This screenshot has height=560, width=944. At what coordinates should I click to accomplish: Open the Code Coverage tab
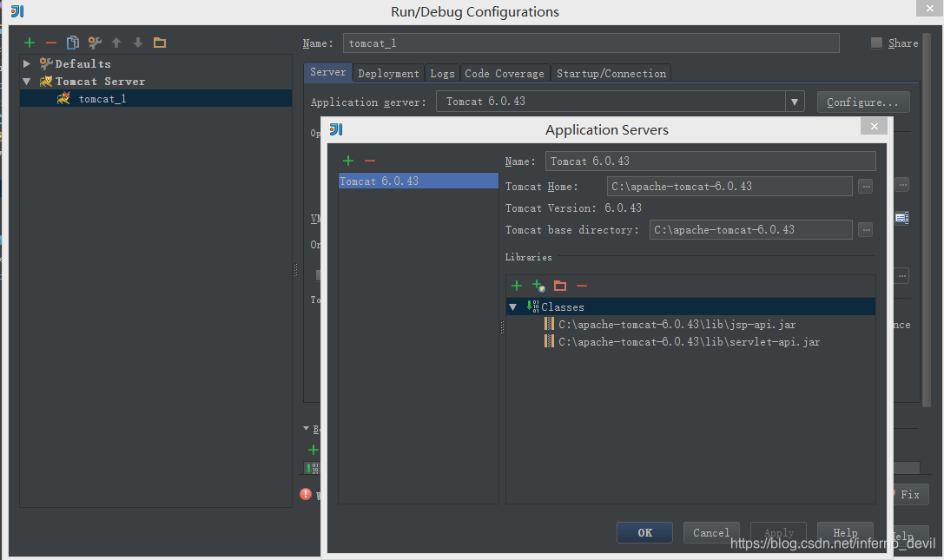505,74
